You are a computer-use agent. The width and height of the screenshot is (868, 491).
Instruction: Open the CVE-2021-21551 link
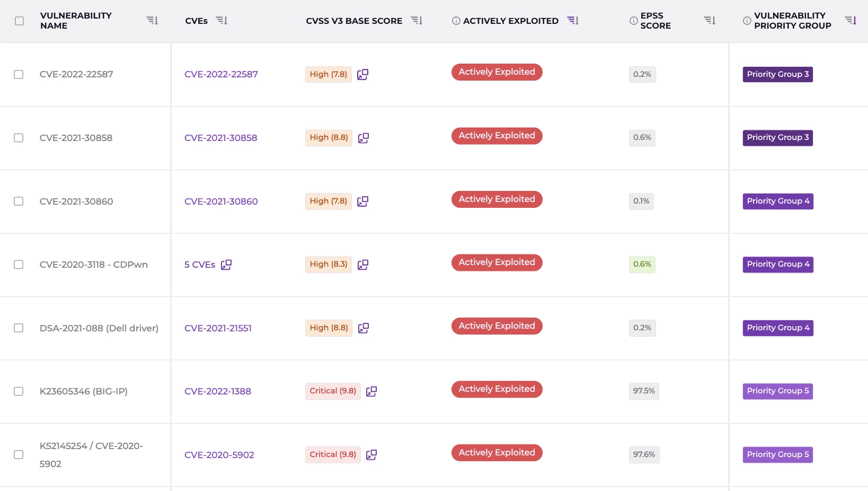click(x=218, y=328)
